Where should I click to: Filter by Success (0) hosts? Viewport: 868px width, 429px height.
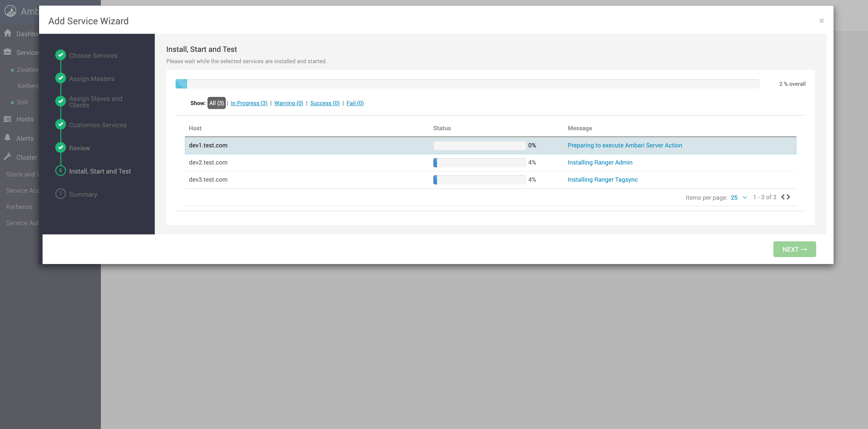point(325,103)
